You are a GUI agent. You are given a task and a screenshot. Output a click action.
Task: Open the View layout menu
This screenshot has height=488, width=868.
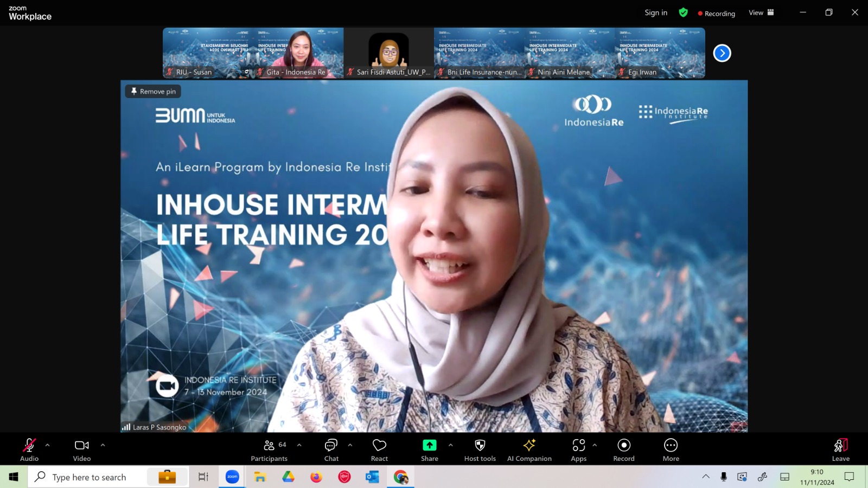click(761, 12)
